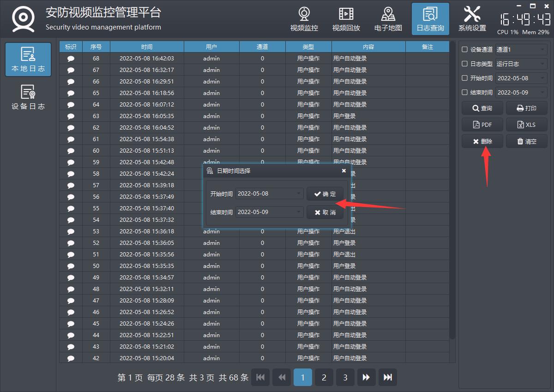The image size is (554, 392).
Task: Jump to last page of logs
Action: click(387, 377)
